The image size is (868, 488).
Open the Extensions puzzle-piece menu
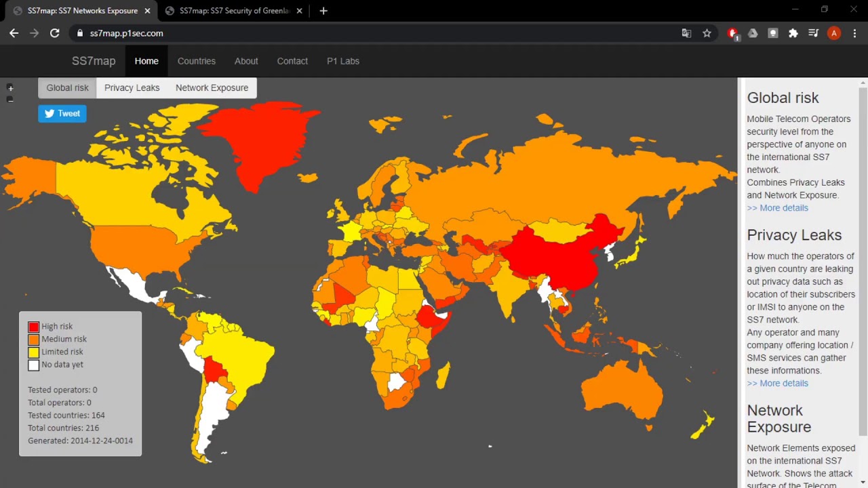click(793, 33)
